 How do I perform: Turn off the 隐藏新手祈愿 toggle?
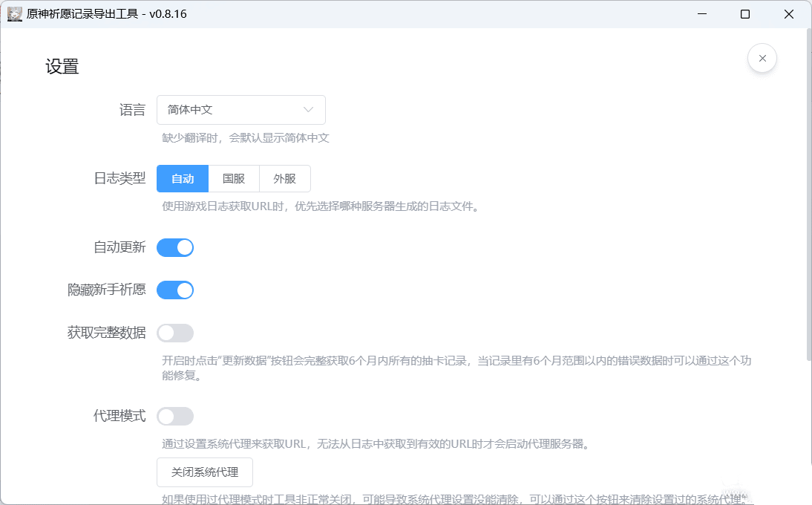(175, 290)
